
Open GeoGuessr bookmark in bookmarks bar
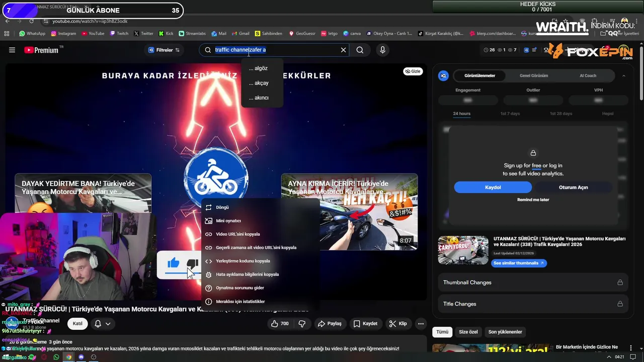(302, 34)
